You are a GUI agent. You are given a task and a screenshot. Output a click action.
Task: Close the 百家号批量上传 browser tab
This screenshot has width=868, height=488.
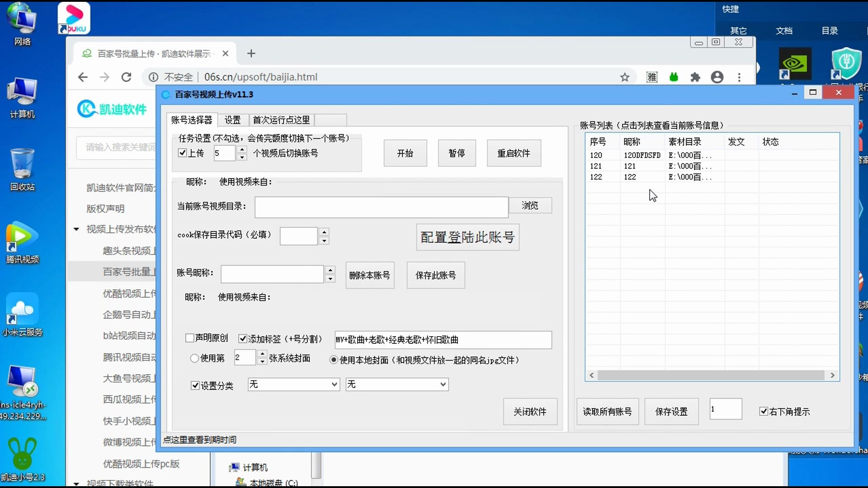coord(226,53)
